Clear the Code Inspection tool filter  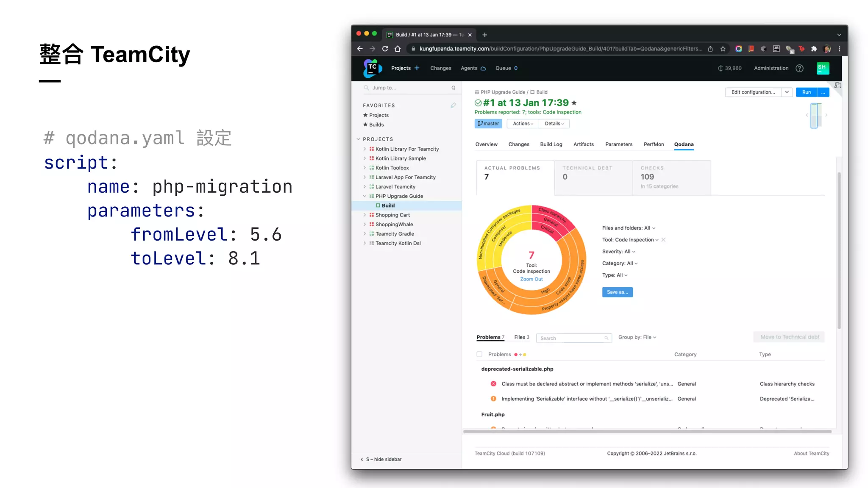pyautogui.click(x=663, y=240)
